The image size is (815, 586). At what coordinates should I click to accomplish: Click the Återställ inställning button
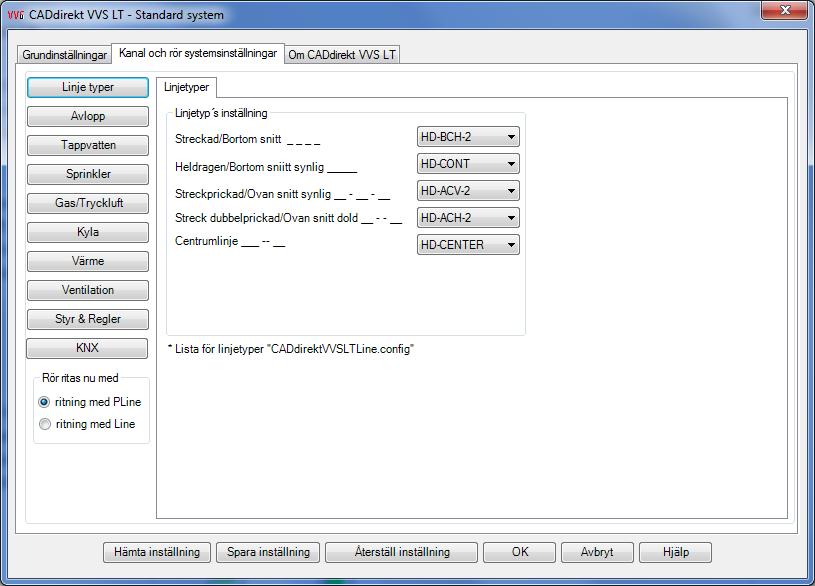[x=402, y=552]
